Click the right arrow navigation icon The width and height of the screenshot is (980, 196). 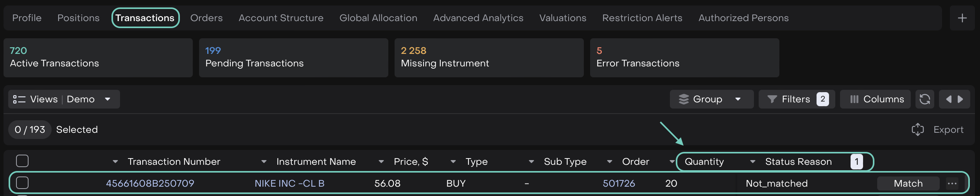[960, 99]
